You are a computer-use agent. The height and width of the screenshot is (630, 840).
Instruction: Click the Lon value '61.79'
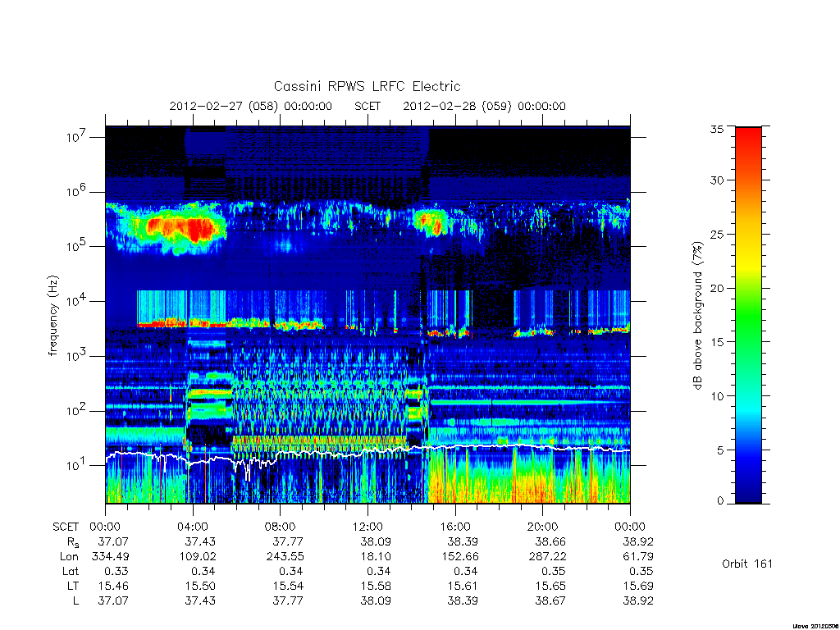tap(638, 557)
